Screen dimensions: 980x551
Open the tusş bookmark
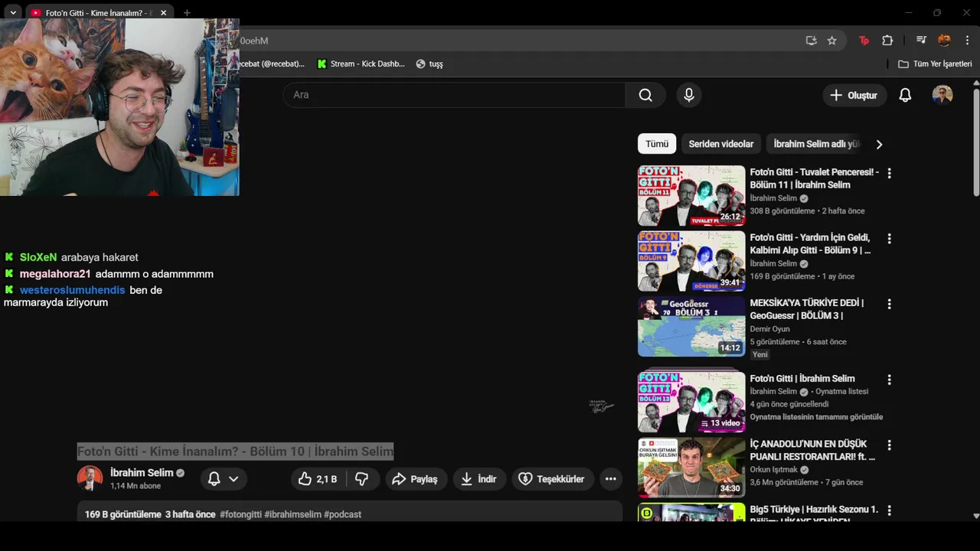(x=430, y=64)
